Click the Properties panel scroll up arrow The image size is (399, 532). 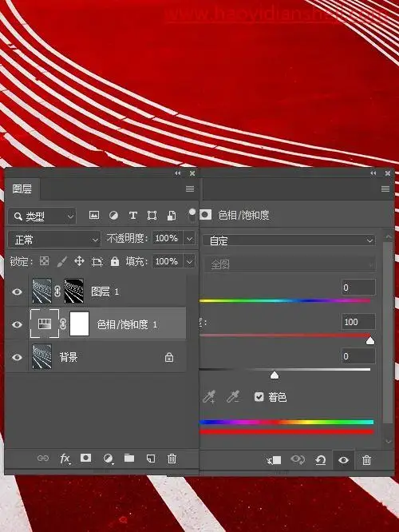(388, 236)
